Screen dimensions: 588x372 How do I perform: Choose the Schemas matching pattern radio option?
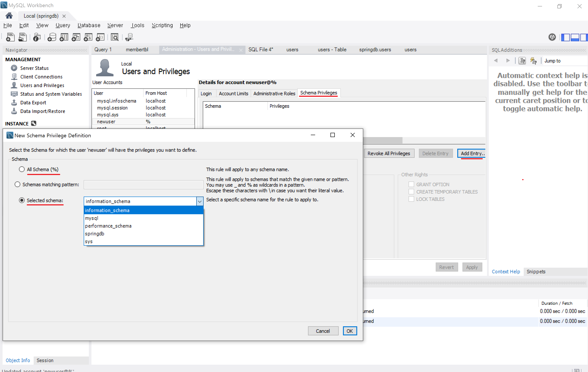pos(17,184)
